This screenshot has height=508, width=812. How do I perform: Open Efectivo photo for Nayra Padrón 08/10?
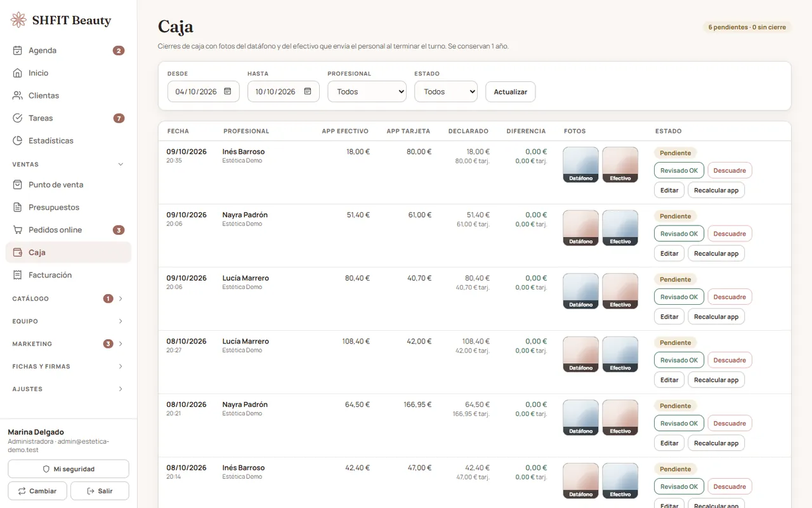(620, 418)
